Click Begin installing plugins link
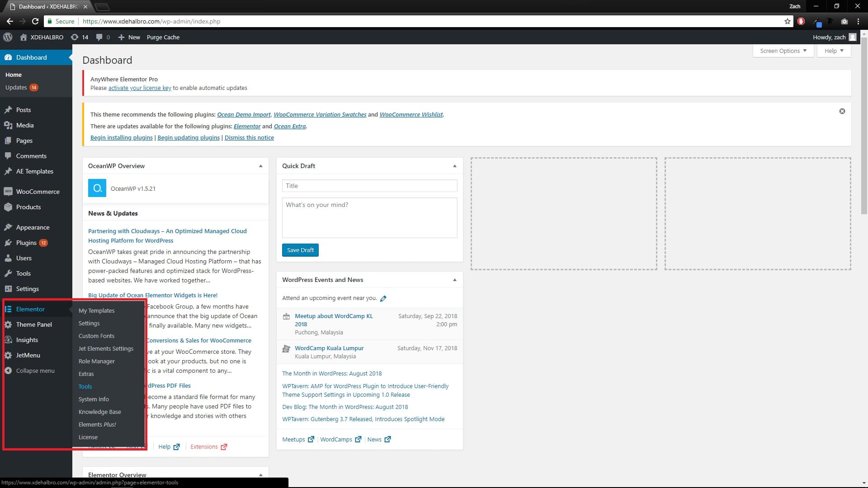This screenshot has width=868, height=488. (121, 137)
